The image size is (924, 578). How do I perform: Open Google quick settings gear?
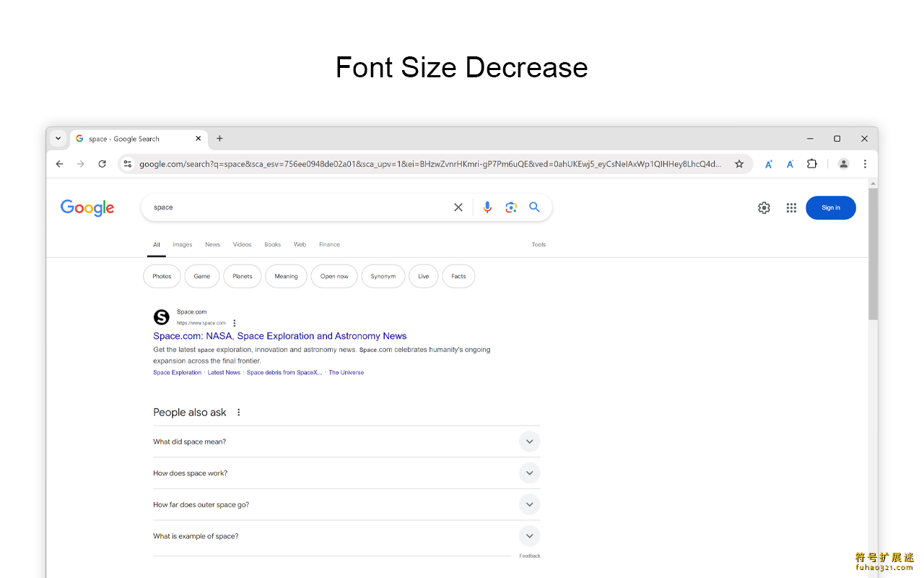(x=764, y=208)
